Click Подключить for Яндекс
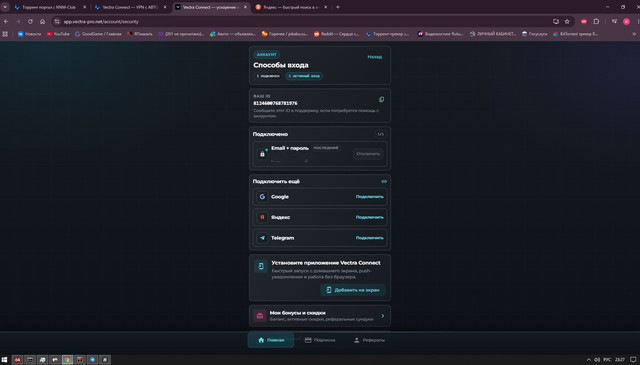The height and width of the screenshot is (365, 640). point(369,217)
